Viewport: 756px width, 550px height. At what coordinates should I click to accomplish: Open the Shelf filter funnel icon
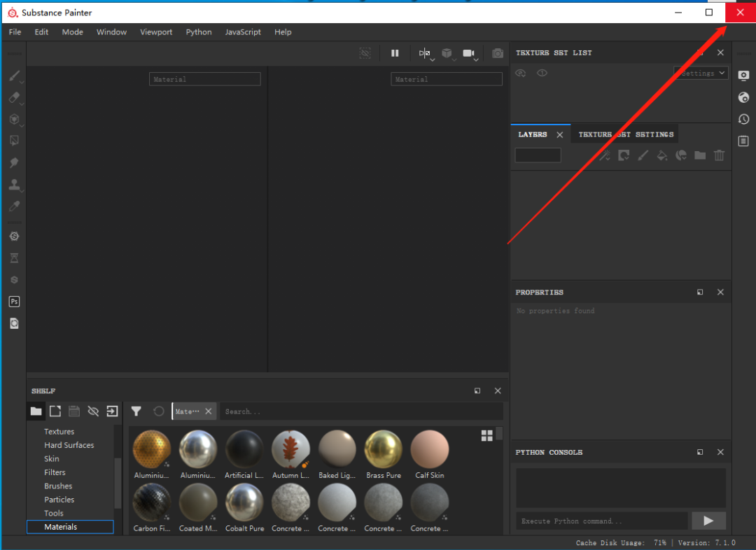click(136, 411)
